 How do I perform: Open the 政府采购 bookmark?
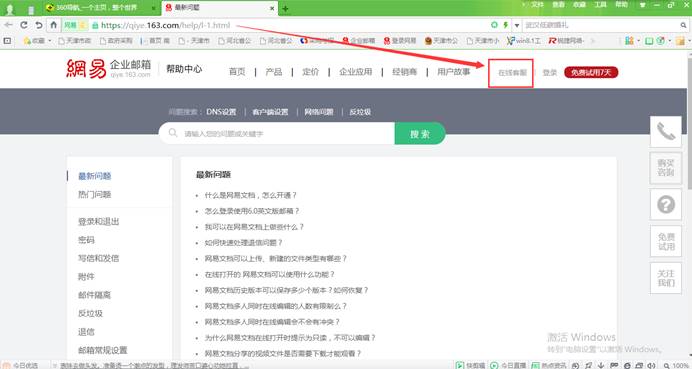tap(116, 41)
